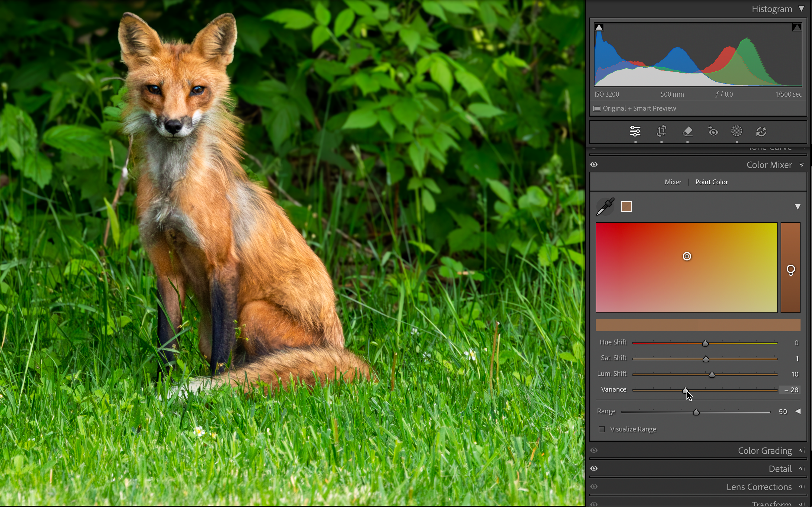Click the shadow clipping indicator in the histogram
The image size is (812, 507).
(x=599, y=27)
